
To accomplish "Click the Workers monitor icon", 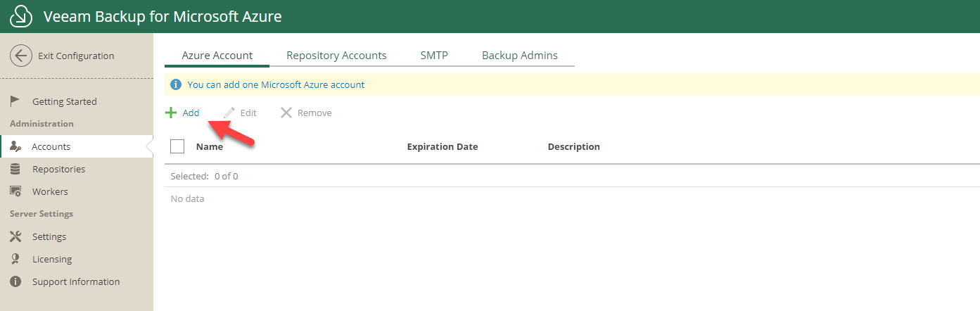I will 15,191.
